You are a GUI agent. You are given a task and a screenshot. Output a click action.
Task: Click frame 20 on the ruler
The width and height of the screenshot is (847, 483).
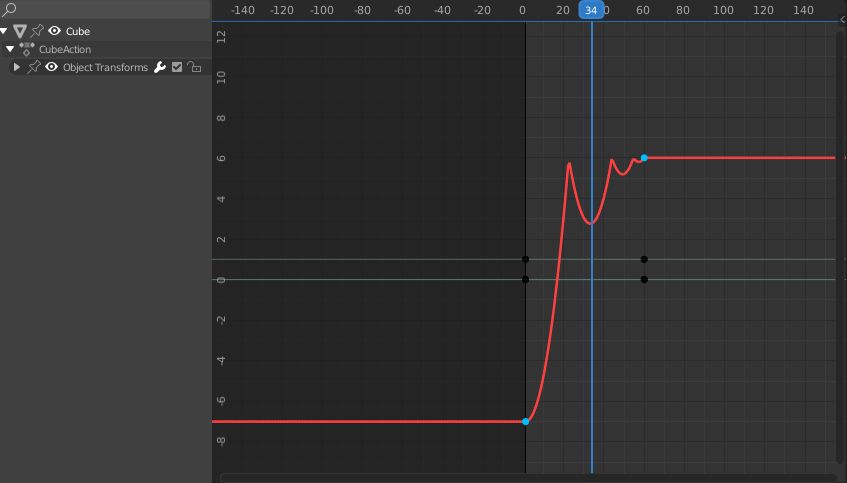click(x=563, y=10)
